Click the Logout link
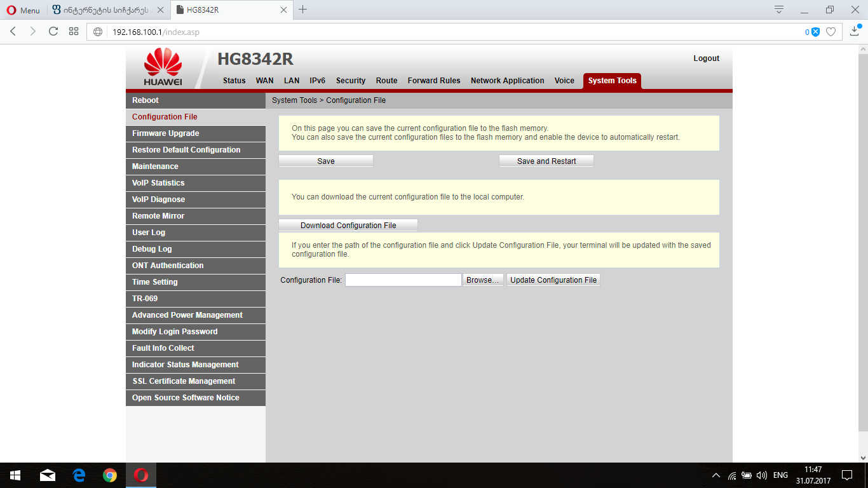 click(x=707, y=58)
